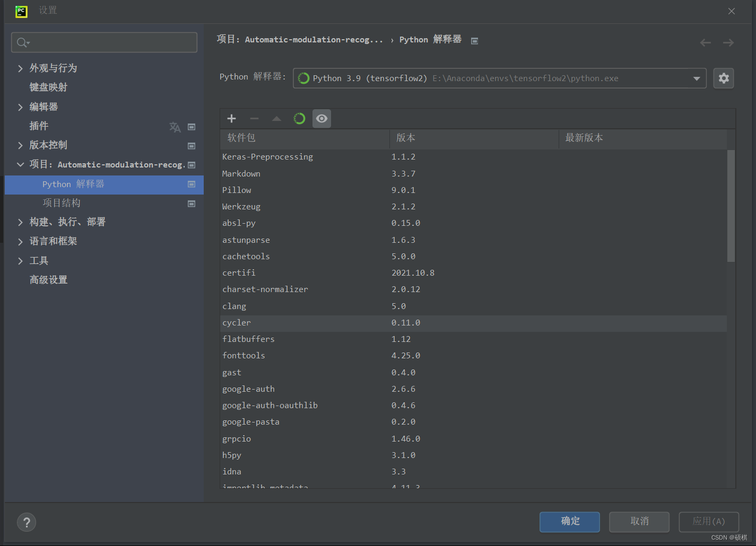Select the cycler package row
Image resolution: width=756 pixels, height=546 pixels.
pos(474,323)
